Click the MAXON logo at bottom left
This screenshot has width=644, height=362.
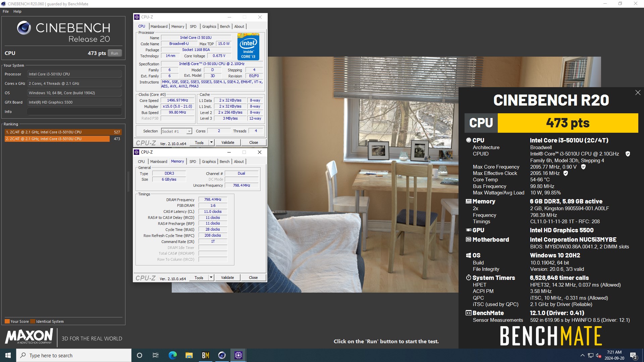[x=29, y=336]
